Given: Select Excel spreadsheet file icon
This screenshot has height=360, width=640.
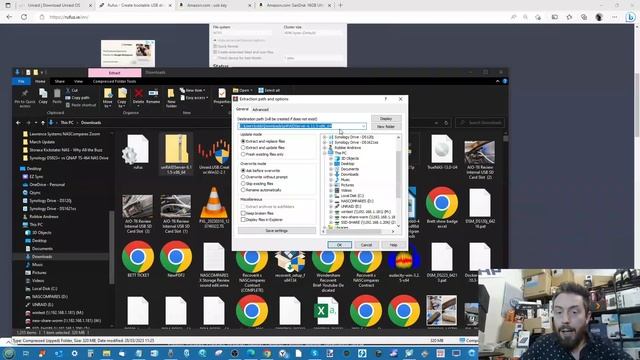Looking at the screenshot, I should tap(327, 311).
